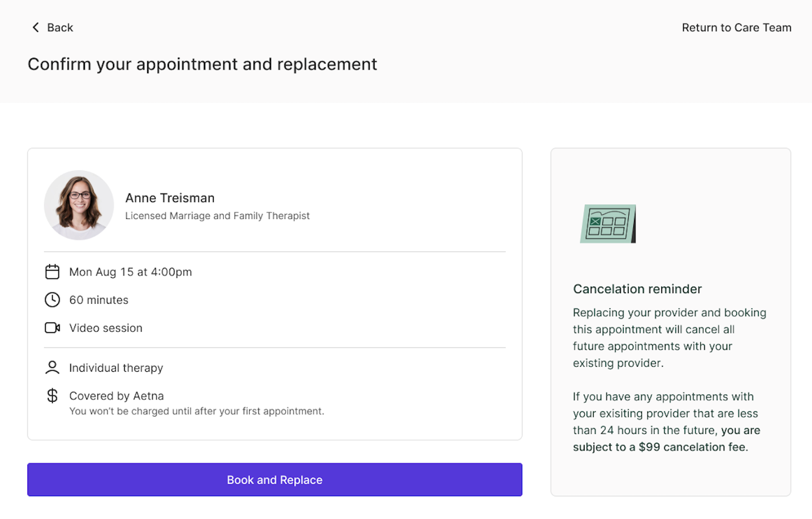Screen dimensions: 812x519
Task: Click the clock icon next to 60 minutes
Action: (52, 300)
